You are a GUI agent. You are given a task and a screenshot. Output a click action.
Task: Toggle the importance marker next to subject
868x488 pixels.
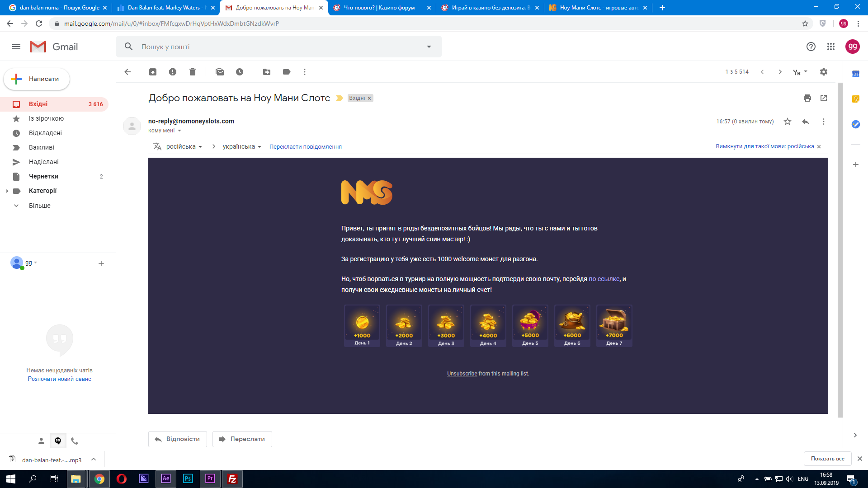[x=340, y=98]
